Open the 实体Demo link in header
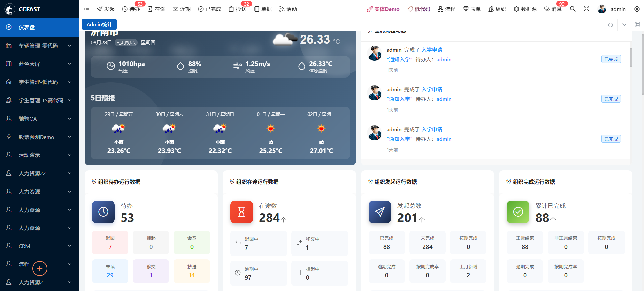 [383, 9]
